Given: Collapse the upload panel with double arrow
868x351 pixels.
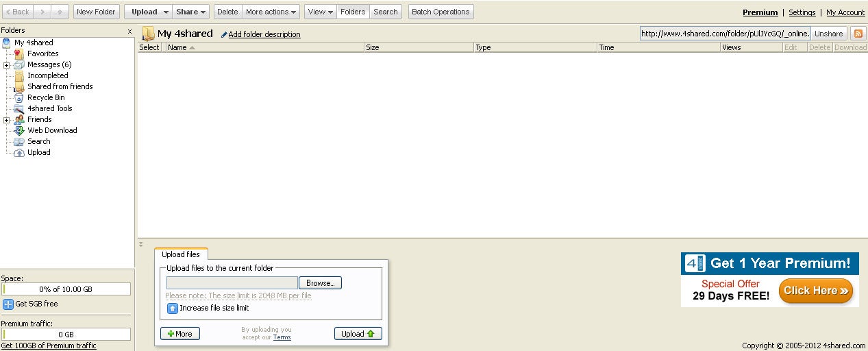Looking at the screenshot, I should pyautogui.click(x=141, y=244).
